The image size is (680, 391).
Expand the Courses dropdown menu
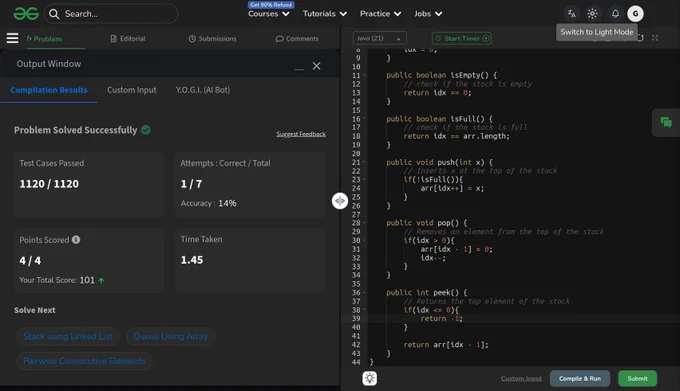(268, 14)
